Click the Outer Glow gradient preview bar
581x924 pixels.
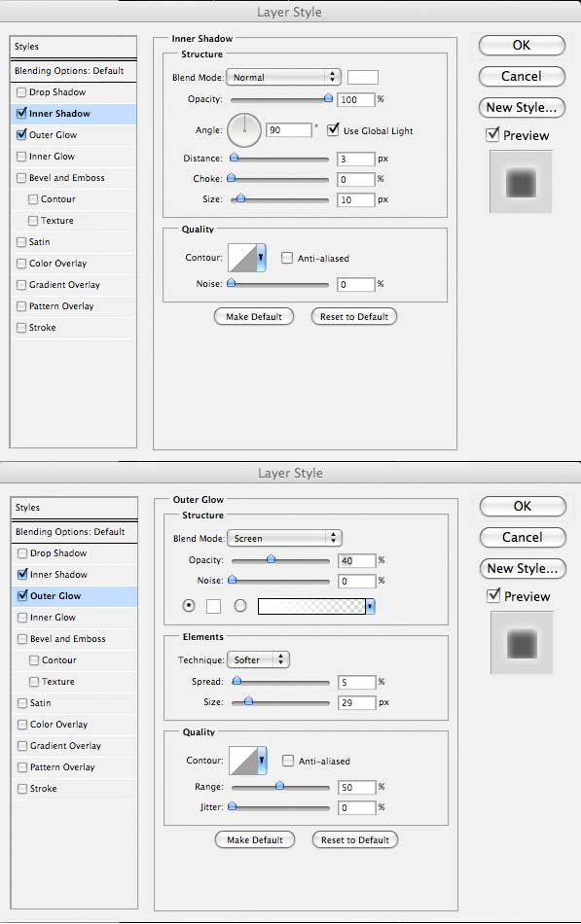(x=311, y=606)
